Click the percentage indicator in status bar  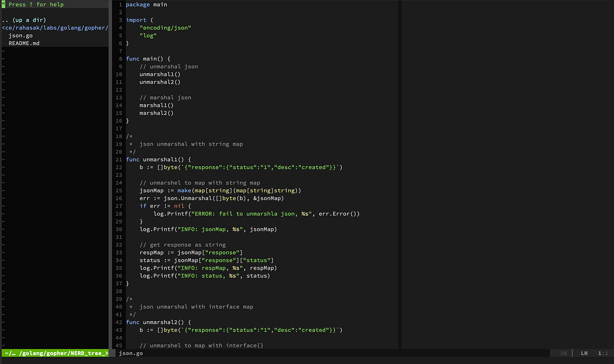563,353
